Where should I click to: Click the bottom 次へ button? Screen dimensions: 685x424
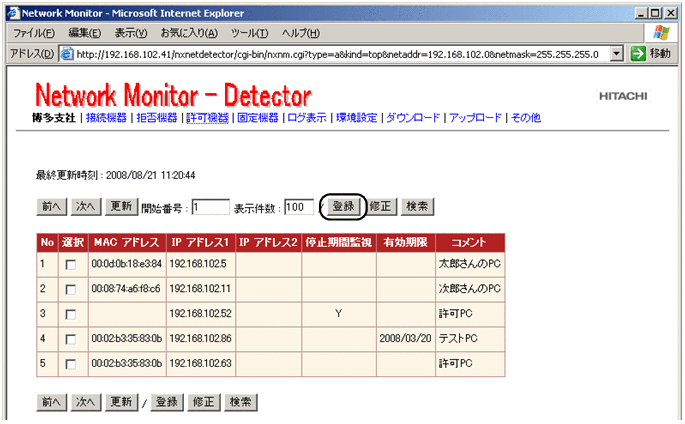[x=86, y=402]
